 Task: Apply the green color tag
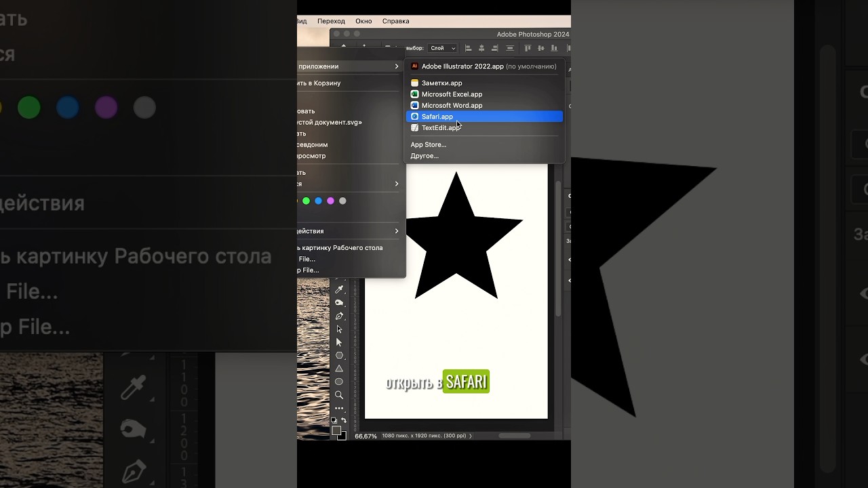pyautogui.click(x=306, y=201)
